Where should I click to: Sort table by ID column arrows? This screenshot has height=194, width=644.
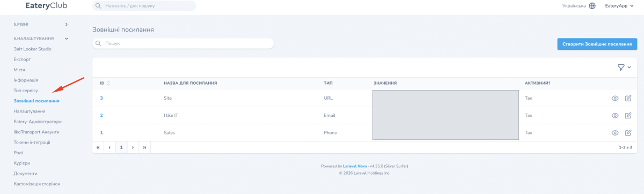coord(108,83)
